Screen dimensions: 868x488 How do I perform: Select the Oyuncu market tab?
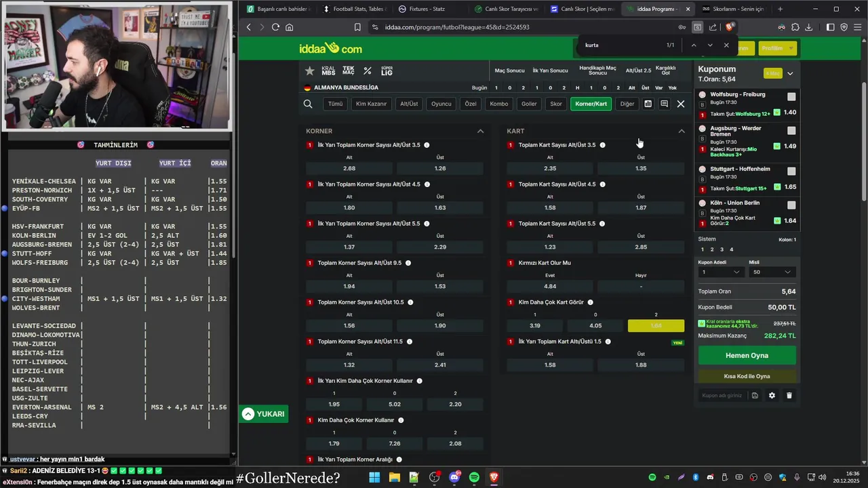click(441, 104)
